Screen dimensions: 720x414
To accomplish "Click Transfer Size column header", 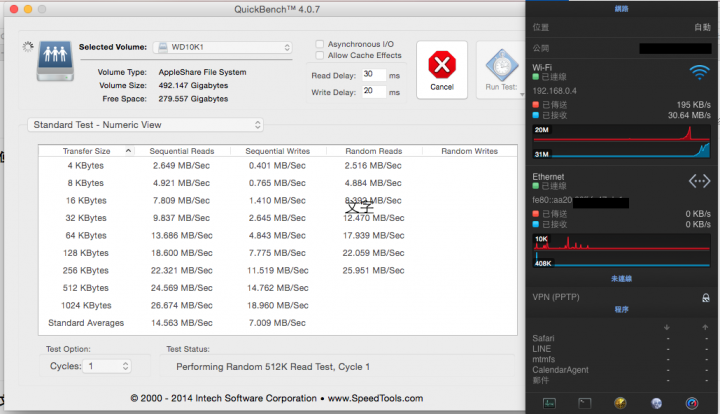I will [86, 151].
